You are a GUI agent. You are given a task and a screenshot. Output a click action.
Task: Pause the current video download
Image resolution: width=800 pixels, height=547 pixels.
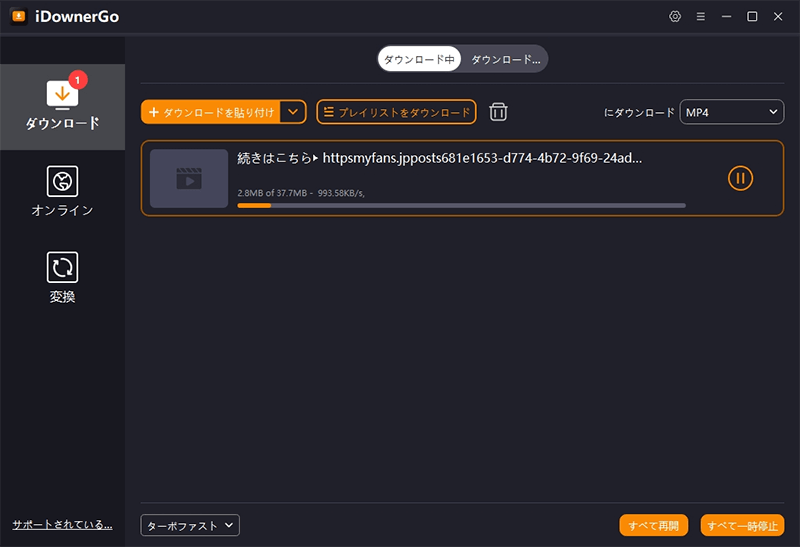click(740, 179)
